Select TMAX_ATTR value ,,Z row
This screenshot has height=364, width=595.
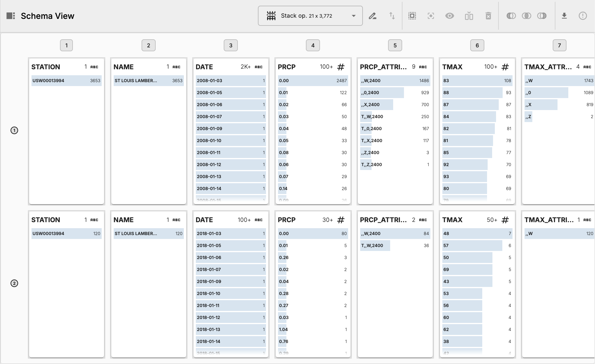point(559,117)
